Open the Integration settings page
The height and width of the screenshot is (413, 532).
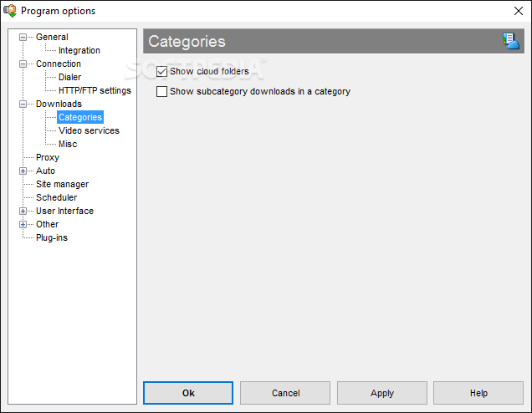tap(79, 50)
